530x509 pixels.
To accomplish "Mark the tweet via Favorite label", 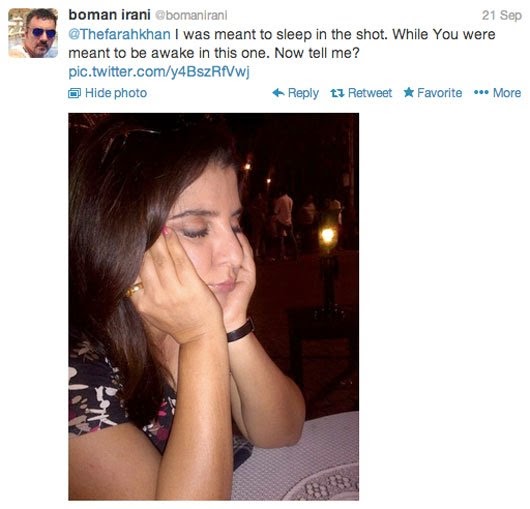I will coord(439,93).
